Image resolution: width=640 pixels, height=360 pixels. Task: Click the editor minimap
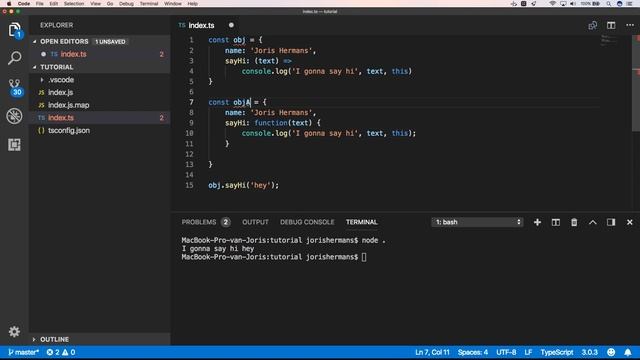609,40
